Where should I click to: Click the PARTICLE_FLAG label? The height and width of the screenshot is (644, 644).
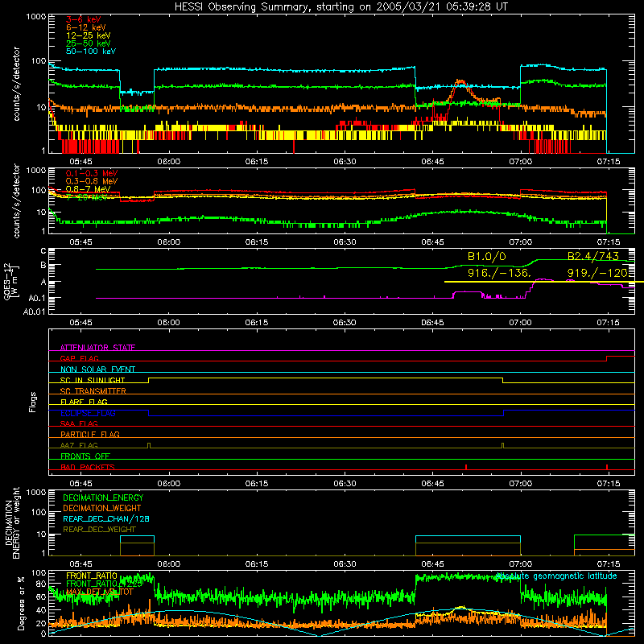(x=90, y=434)
